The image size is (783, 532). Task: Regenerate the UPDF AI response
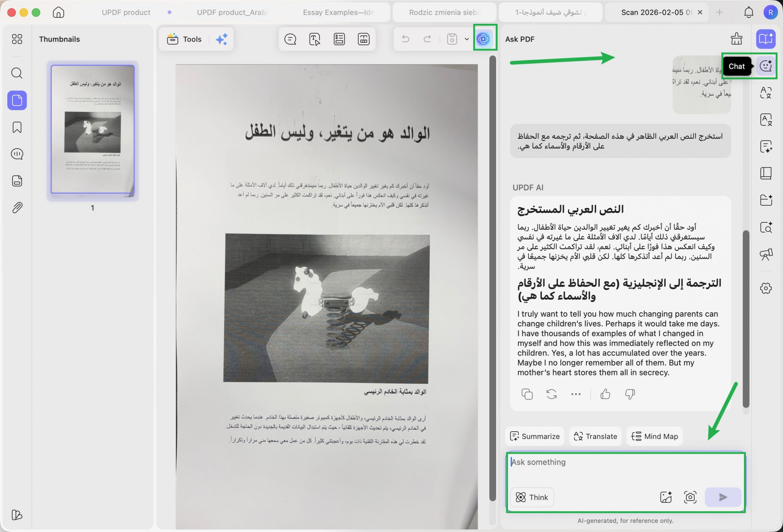551,394
